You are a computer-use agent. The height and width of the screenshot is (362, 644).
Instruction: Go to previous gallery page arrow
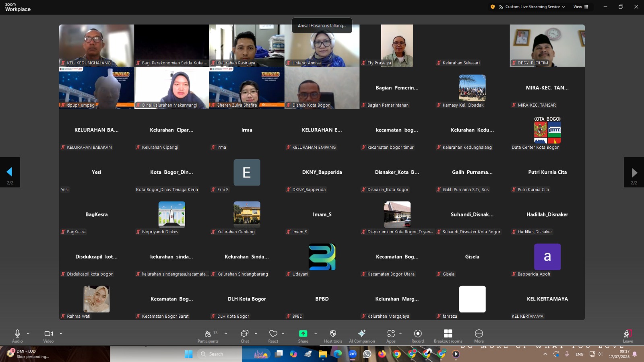tap(10, 172)
